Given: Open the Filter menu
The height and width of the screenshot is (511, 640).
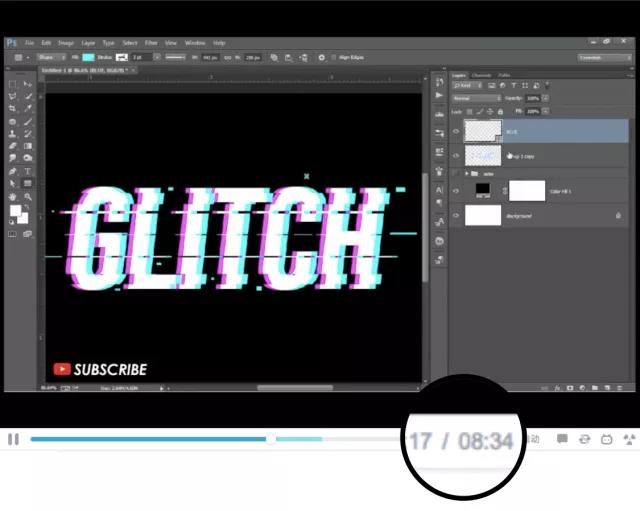Looking at the screenshot, I should click(x=151, y=43).
